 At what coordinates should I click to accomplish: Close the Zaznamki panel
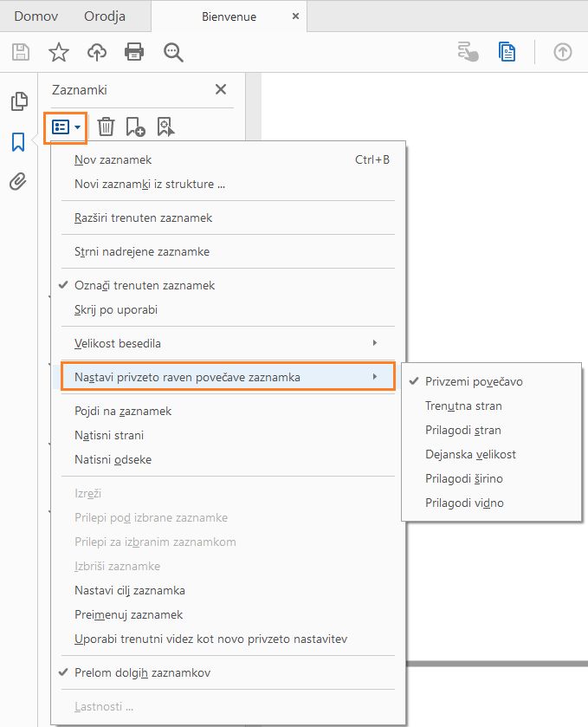[221, 89]
